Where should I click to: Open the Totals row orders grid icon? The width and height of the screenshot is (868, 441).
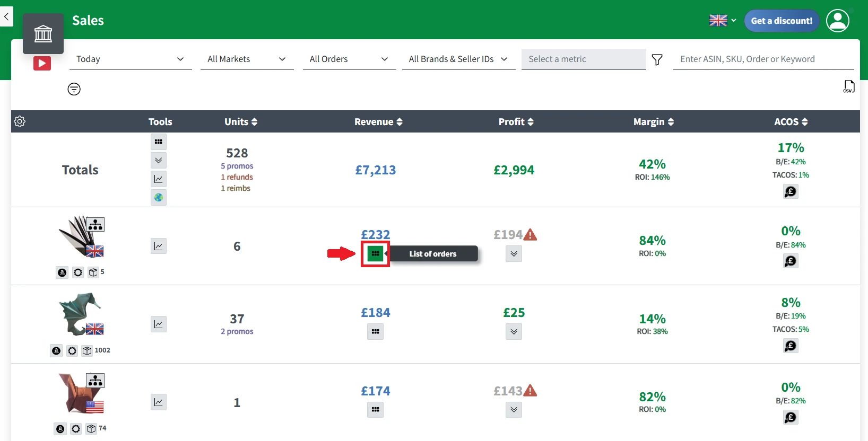[x=159, y=142]
